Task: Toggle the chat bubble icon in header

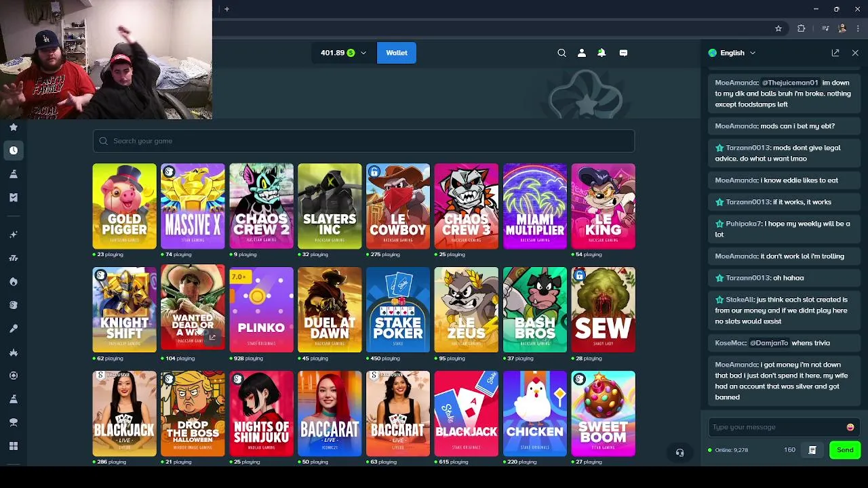Action: [x=623, y=53]
